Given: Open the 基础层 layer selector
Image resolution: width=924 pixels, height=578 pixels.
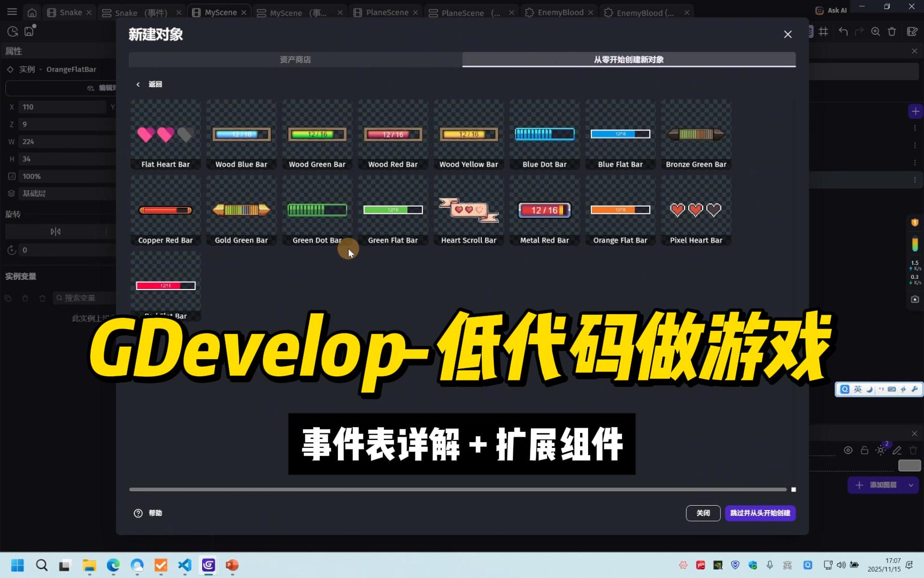Looking at the screenshot, I should point(67,193).
